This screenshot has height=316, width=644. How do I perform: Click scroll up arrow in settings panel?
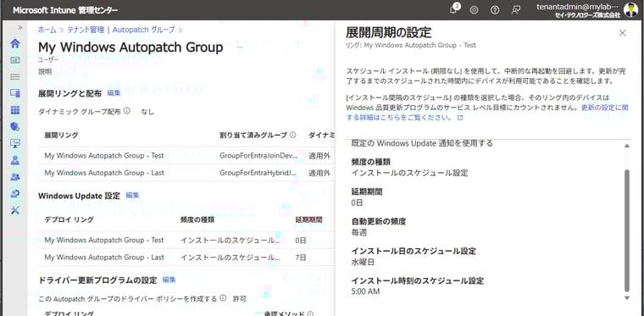pos(627,146)
